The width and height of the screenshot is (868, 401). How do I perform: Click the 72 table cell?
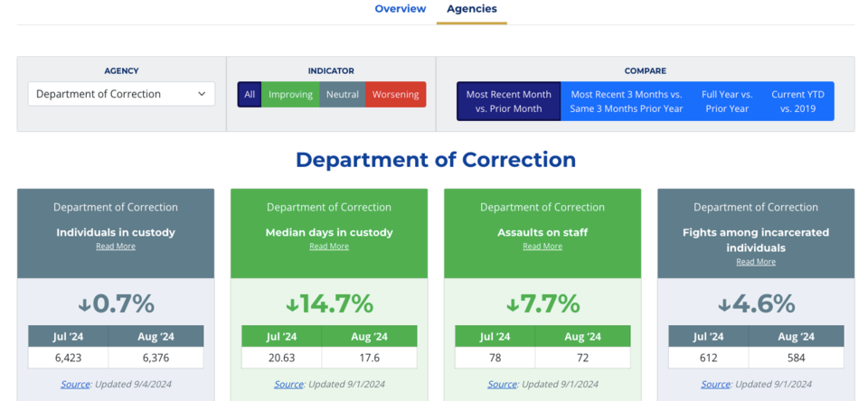pos(583,358)
